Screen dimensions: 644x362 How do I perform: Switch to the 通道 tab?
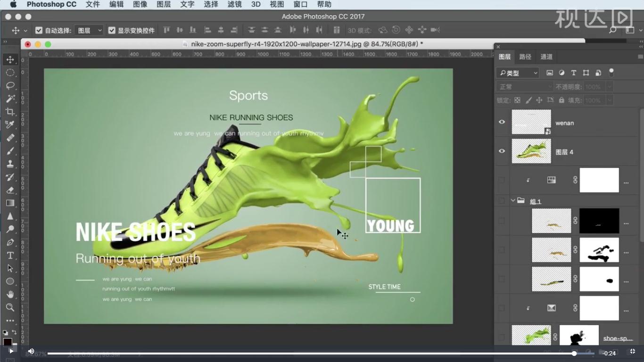point(546,57)
